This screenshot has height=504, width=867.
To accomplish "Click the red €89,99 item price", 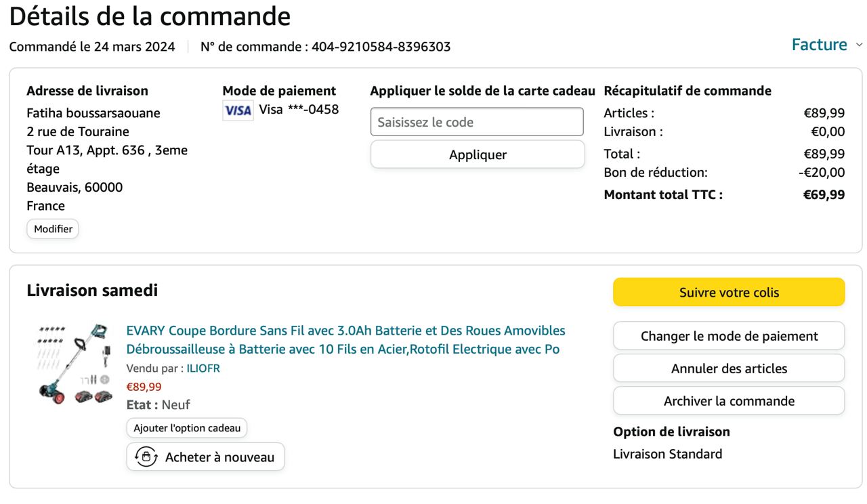I will pyautogui.click(x=144, y=387).
